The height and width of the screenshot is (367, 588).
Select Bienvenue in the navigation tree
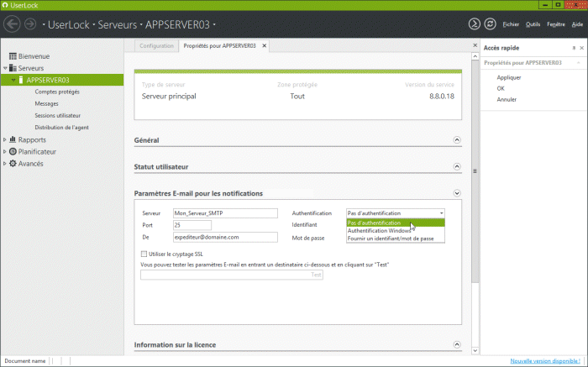click(x=34, y=56)
